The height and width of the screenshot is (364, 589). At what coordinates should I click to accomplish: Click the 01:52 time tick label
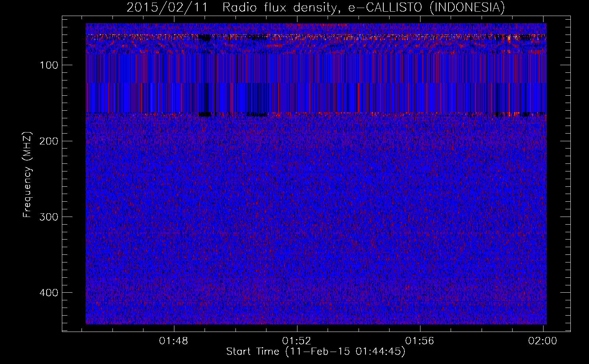[x=297, y=341]
